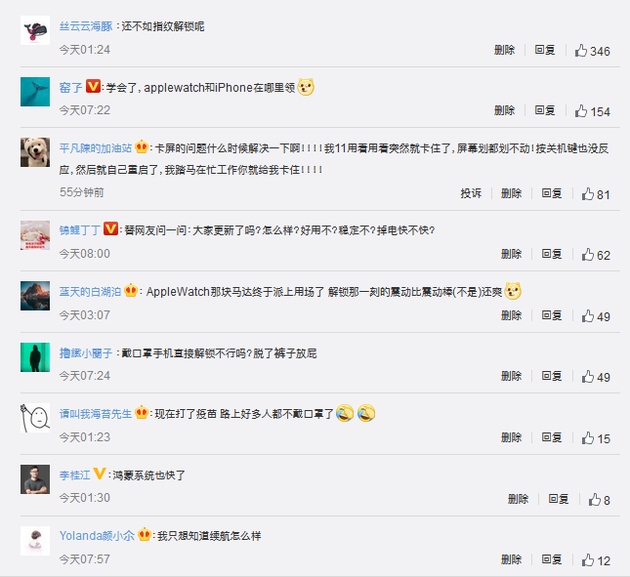The height and width of the screenshot is (577, 630).
Task: Open 丝云云海豚's whale avatar
Action: (x=35, y=30)
